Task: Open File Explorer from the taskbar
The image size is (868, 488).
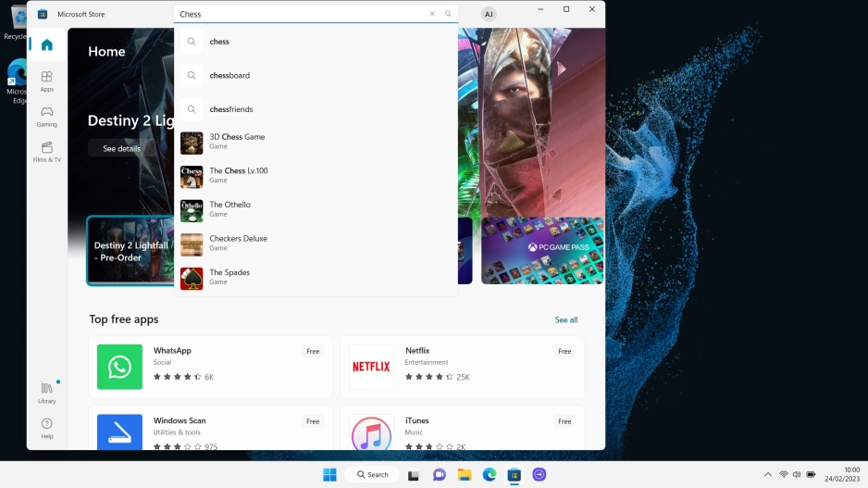Action: [465, 475]
